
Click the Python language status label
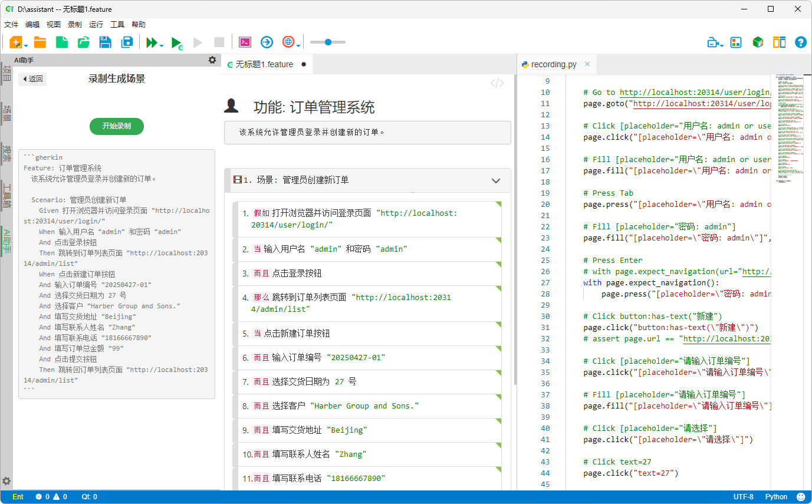coord(776,497)
